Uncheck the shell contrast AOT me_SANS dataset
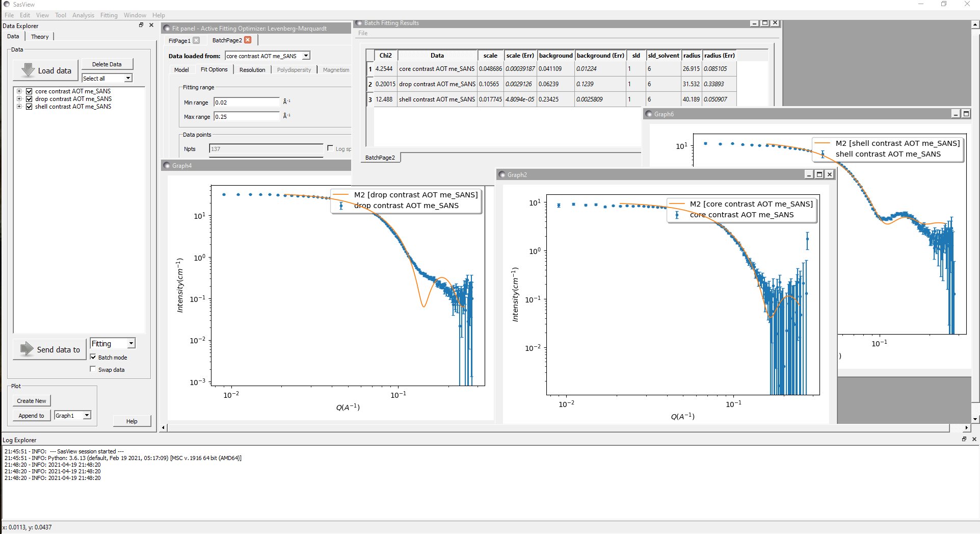 coord(29,107)
